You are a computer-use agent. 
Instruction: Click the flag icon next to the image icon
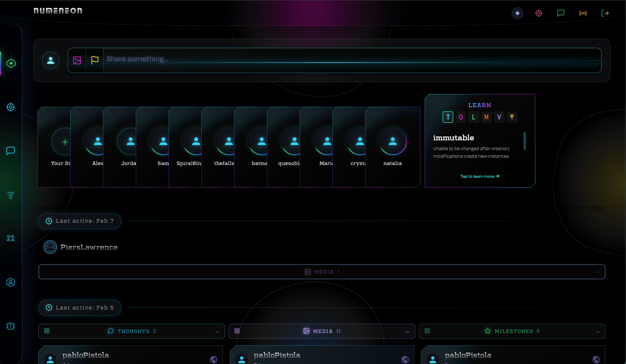click(x=94, y=60)
